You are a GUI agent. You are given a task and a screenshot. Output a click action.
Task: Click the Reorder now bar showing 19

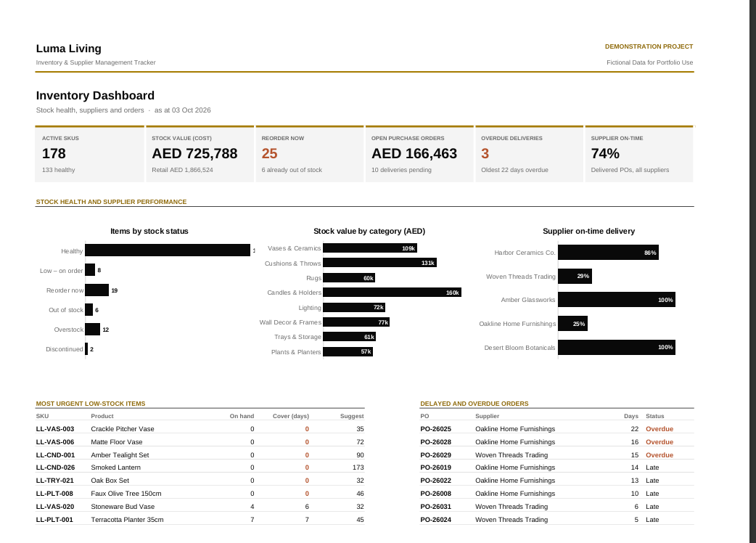coord(97,290)
